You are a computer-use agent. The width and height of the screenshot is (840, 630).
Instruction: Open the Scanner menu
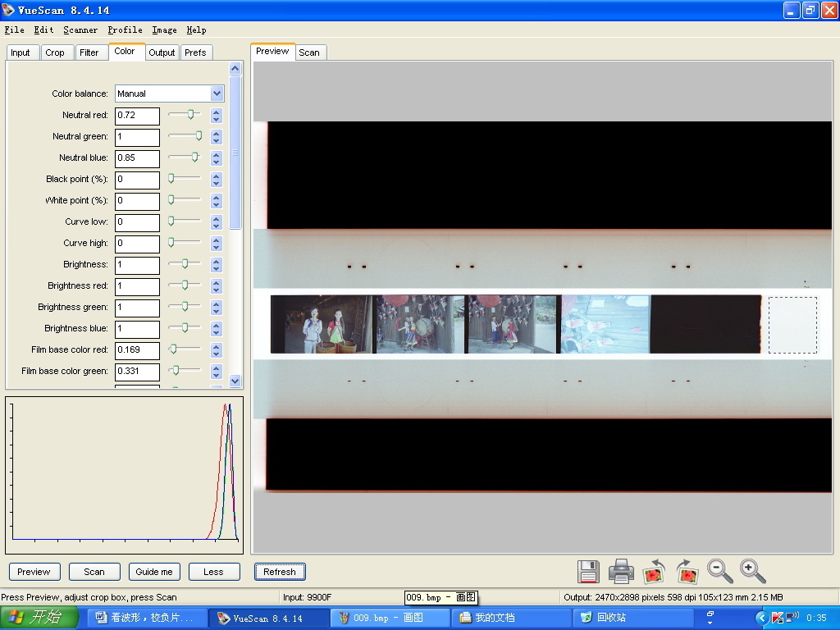[80, 30]
